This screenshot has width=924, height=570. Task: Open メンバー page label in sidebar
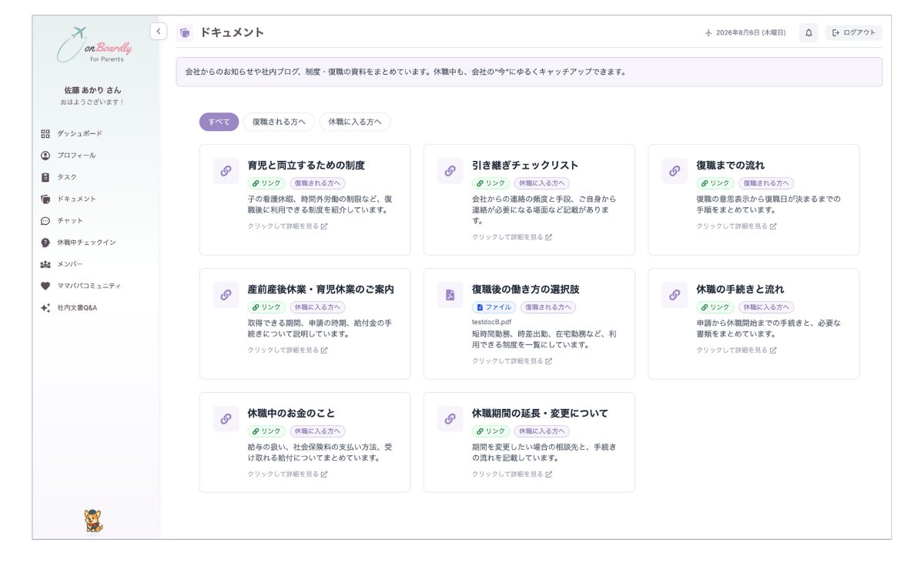70,263
